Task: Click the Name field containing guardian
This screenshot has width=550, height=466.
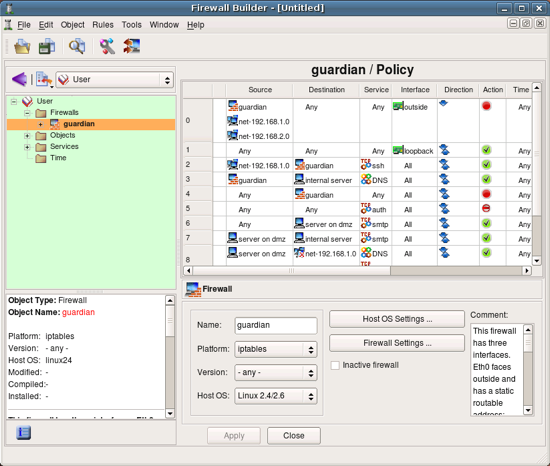Action: (276, 325)
